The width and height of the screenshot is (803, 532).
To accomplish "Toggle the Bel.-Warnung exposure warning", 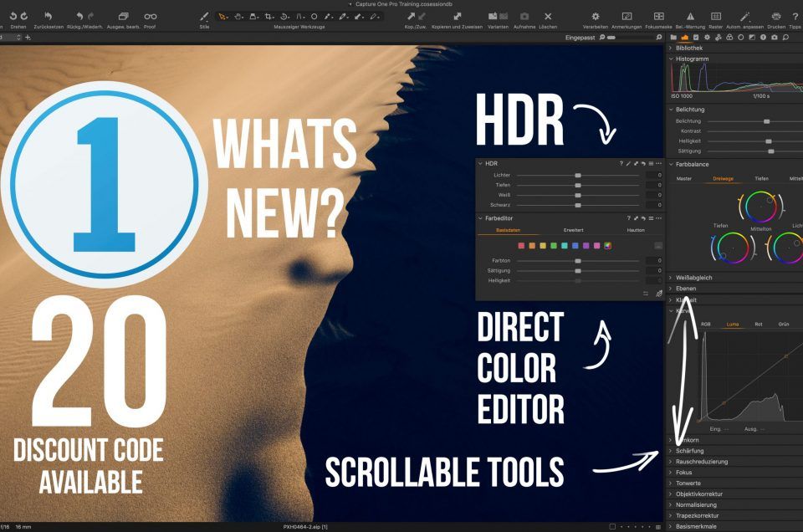I will (x=690, y=17).
